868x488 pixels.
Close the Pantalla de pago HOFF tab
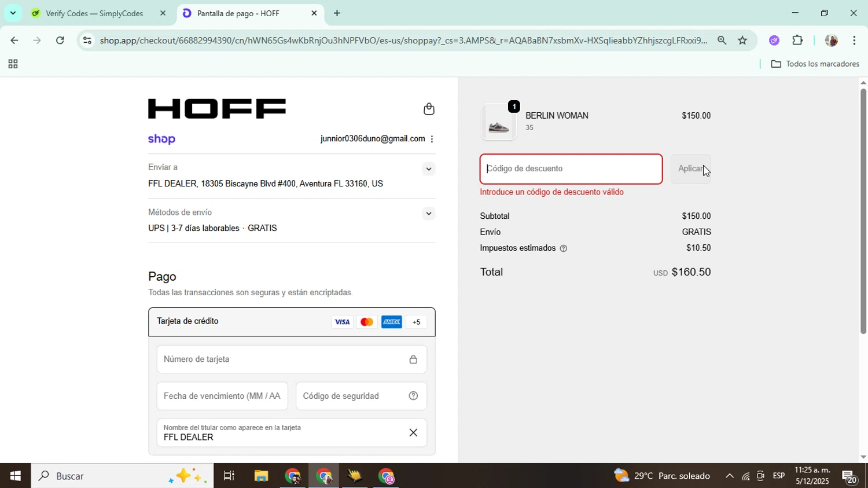(314, 13)
